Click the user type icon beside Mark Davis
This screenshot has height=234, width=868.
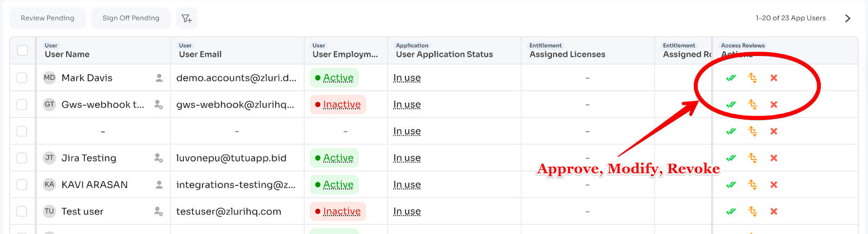[159, 78]
